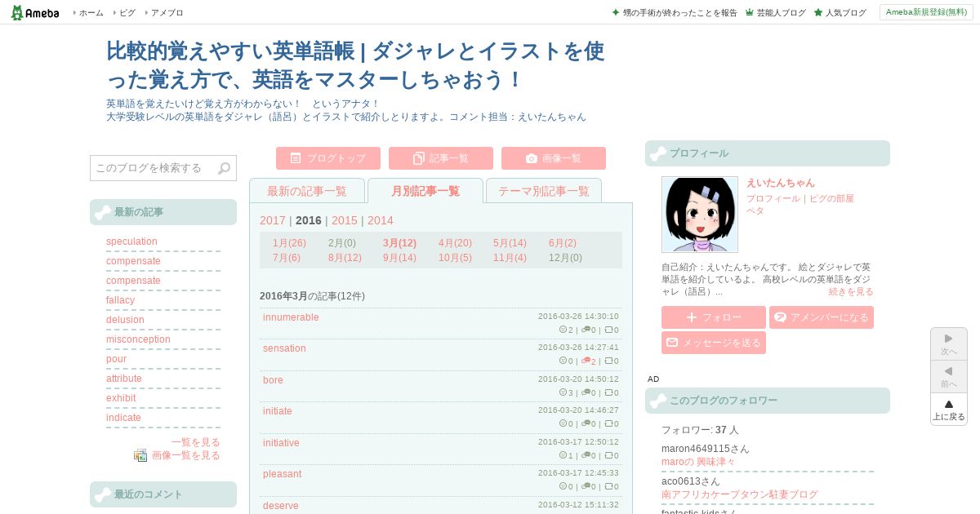Click 人気ブログ link in header
Viewport: 980px width, 514px height.
846,13
